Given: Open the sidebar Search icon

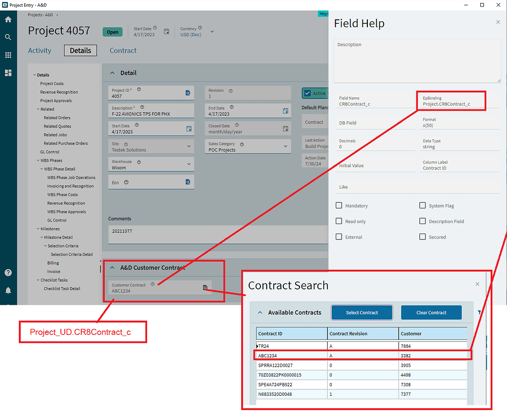Looking at the screenshot, I should coord(8,37).
